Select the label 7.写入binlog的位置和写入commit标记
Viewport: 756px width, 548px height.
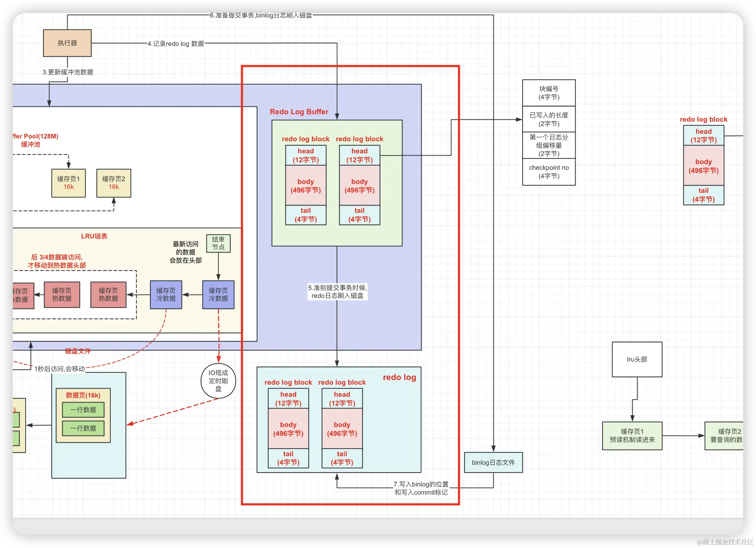(x=421, y=488)
